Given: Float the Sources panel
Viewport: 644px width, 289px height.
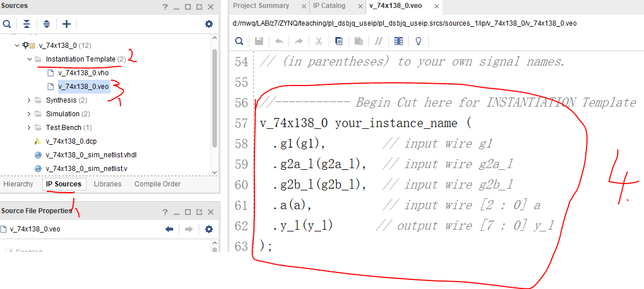Looking at the screenshot, I should pos(199,7).
